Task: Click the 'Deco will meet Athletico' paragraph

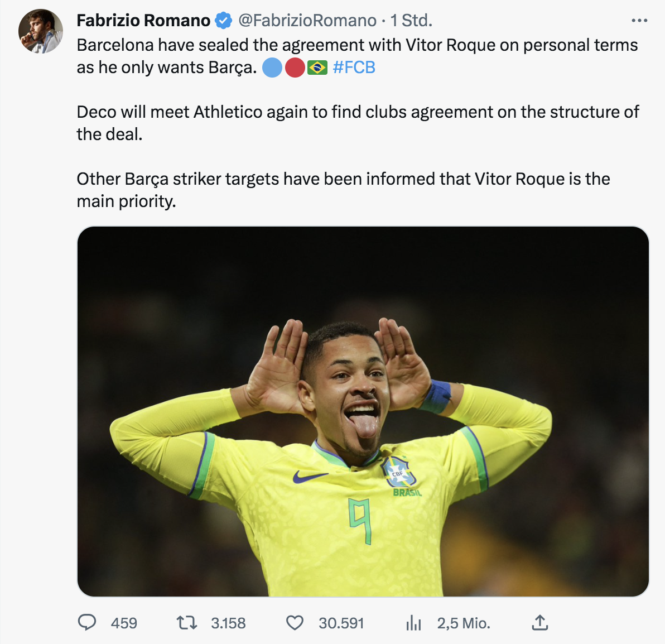Action: [x=357, y=123]
